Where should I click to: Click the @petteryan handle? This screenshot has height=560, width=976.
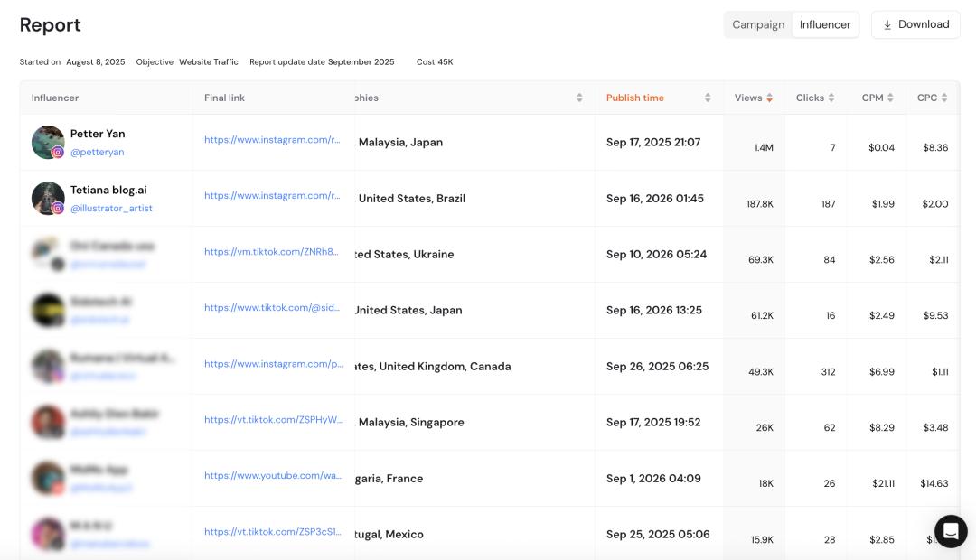click(x=97, y=153)
